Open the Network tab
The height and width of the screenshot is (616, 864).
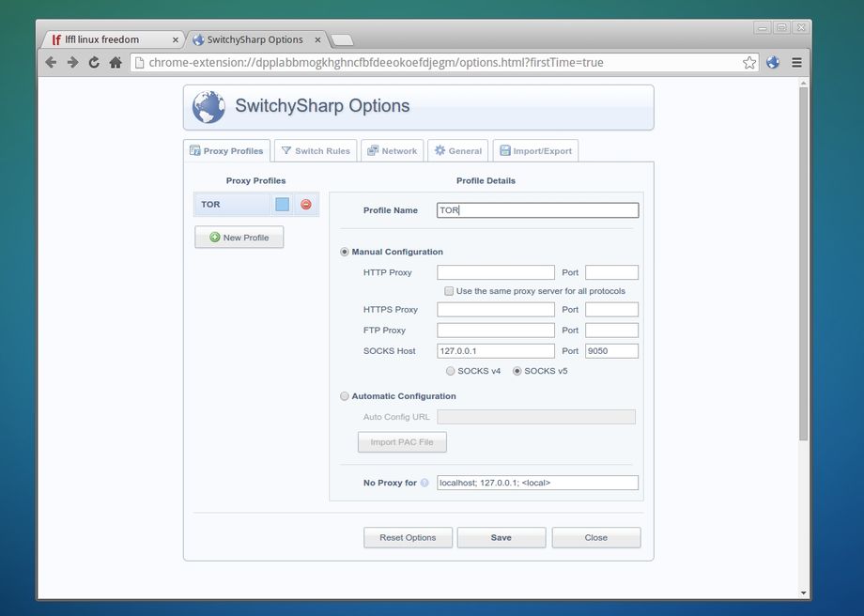click(x=393, y=150)
